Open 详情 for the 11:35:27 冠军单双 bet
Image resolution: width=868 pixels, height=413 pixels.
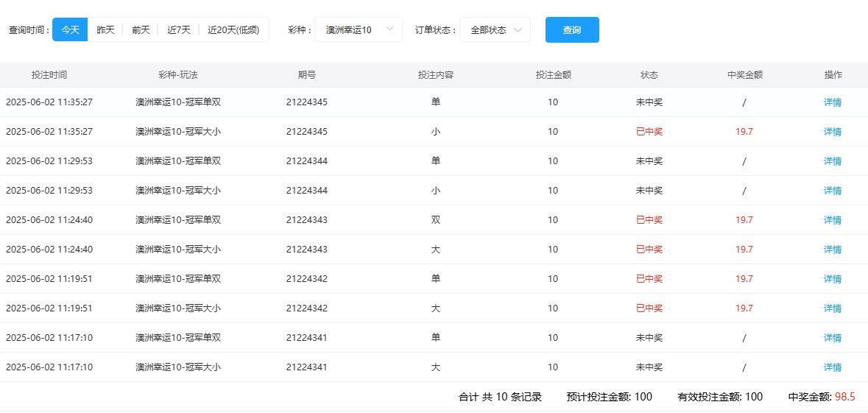(832, 102)
